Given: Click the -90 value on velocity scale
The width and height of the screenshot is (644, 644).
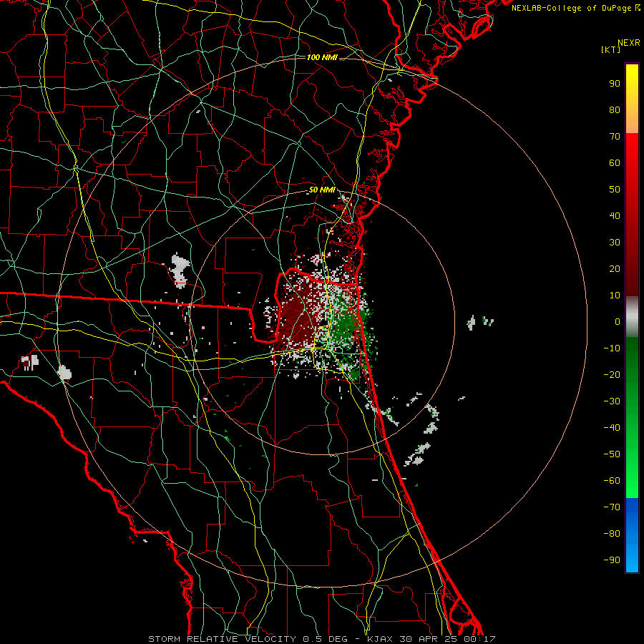Looking at the screenshot, I should point(612,560).
